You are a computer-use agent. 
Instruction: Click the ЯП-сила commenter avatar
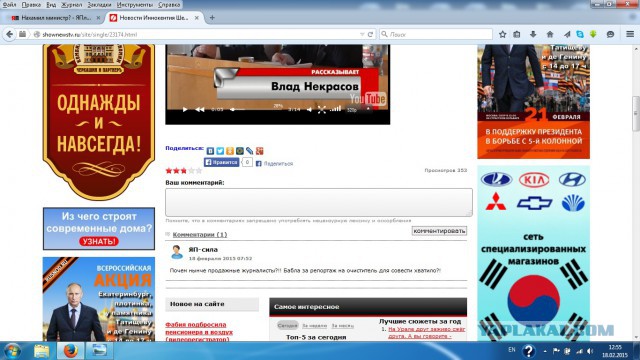point(177,252)
